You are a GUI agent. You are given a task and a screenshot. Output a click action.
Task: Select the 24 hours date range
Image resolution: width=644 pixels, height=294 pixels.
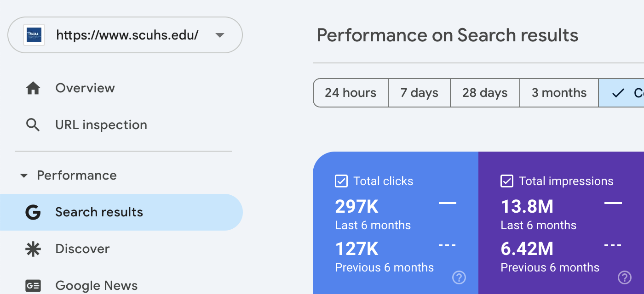click(x=351, y=93)
